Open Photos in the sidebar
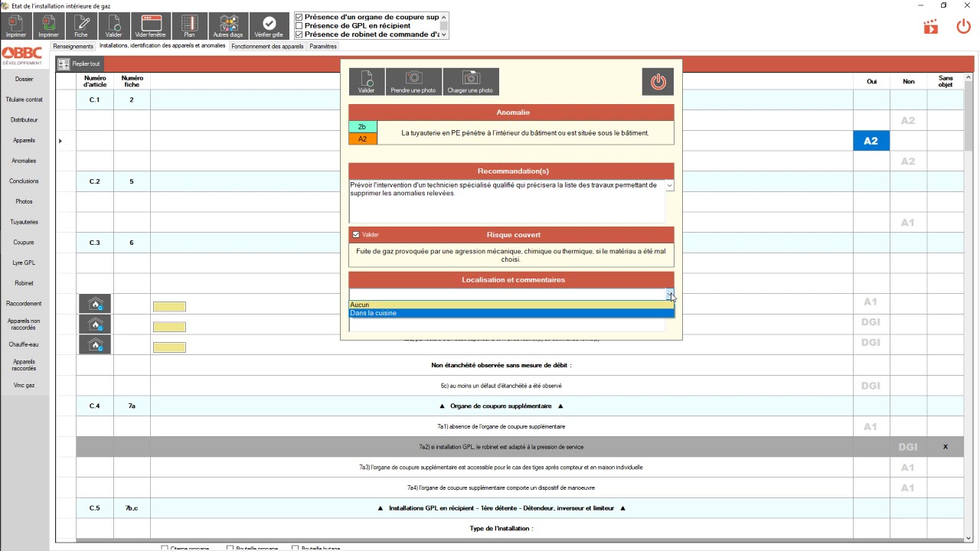980x551 pixels. coord(24,201)
